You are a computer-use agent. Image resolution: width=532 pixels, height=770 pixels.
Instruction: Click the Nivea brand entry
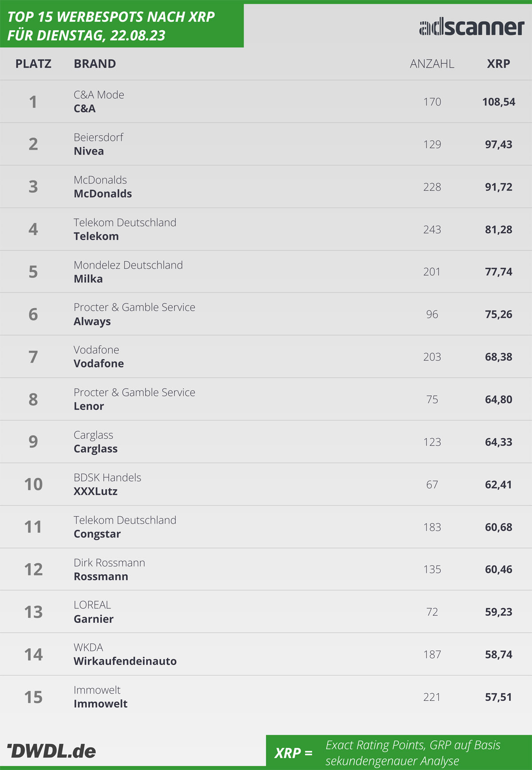click(89, 151)
